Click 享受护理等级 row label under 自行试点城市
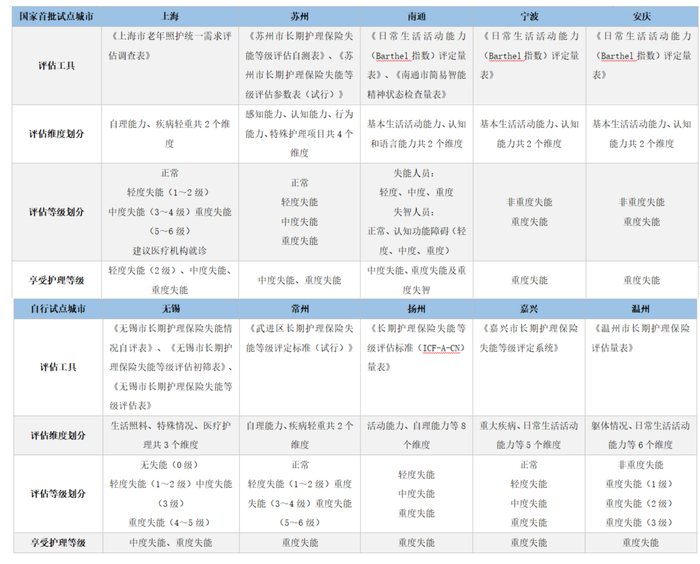The width and height of the screenshot is (700, 564). pos(58,543)
